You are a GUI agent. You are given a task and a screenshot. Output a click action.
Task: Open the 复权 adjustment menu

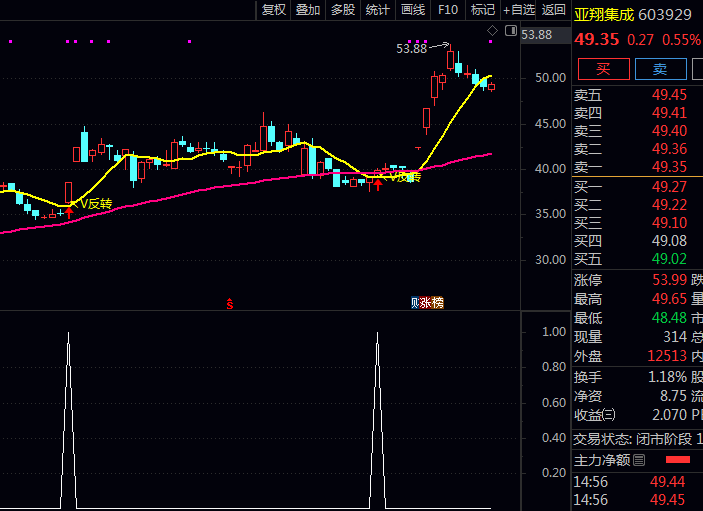[273, 10]
